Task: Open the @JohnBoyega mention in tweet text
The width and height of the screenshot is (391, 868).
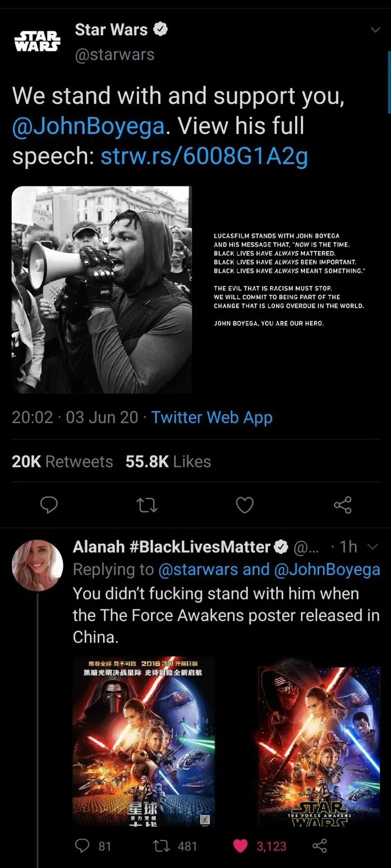Action: pos(88,126)
